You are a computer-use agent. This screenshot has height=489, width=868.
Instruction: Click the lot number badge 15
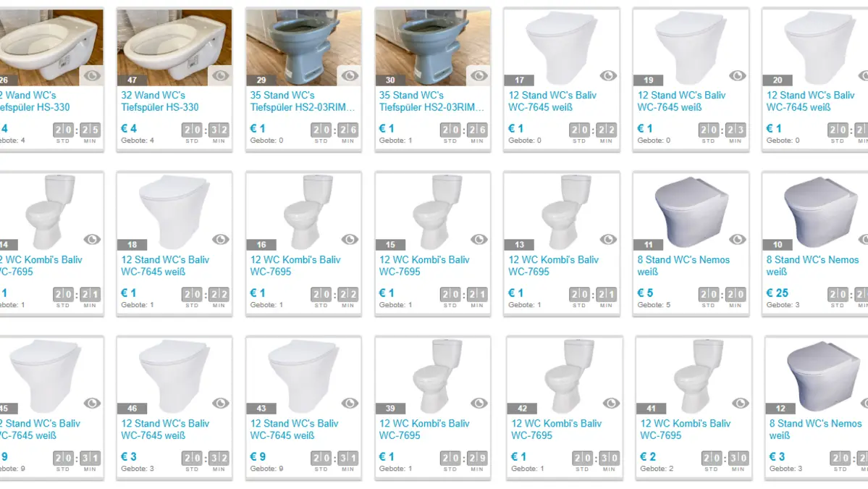pos(390,244)
